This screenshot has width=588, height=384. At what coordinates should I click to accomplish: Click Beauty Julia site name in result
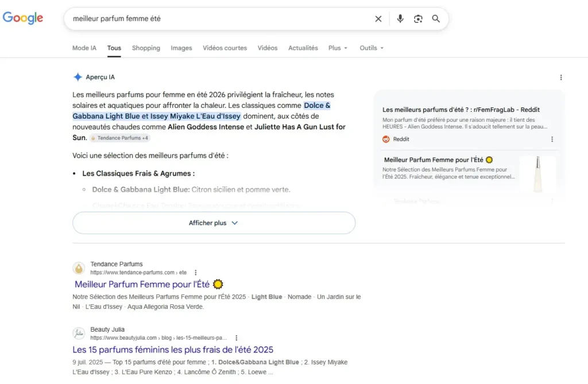107,329
